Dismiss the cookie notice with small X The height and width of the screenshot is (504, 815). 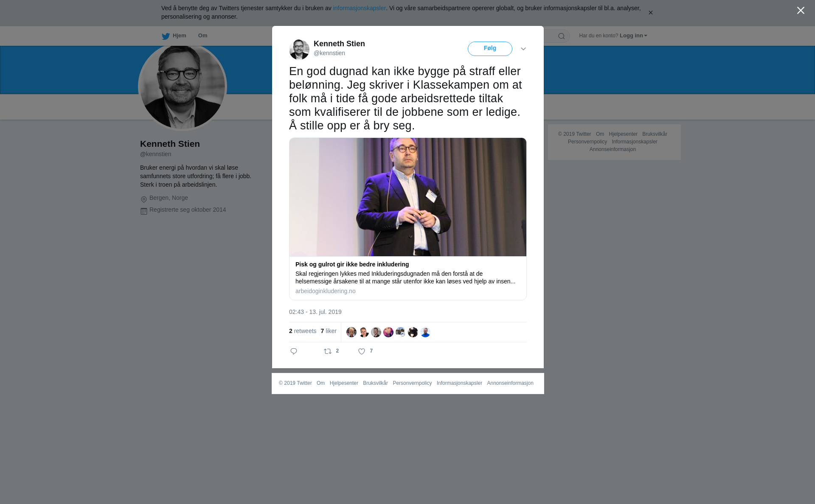pos(650,13)
